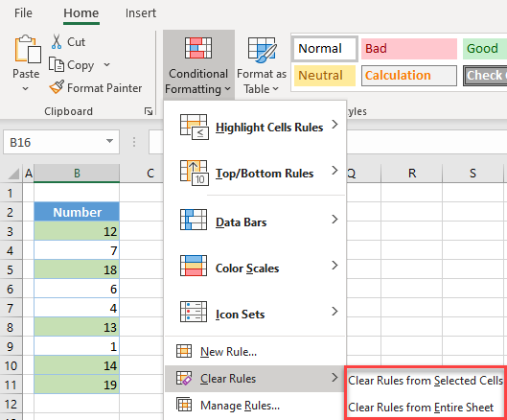Select the cell containing 13
This screenshot has height=420, width=507.
tap(77, 327)
